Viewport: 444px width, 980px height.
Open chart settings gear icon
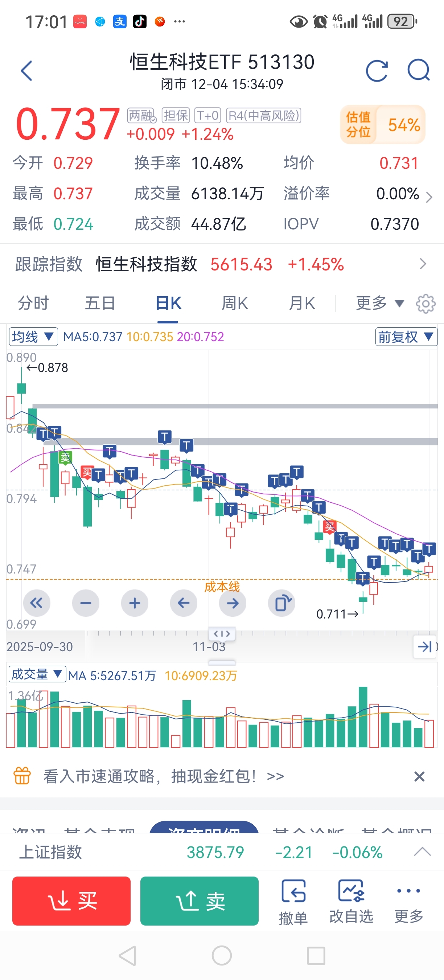click(425, 303)
